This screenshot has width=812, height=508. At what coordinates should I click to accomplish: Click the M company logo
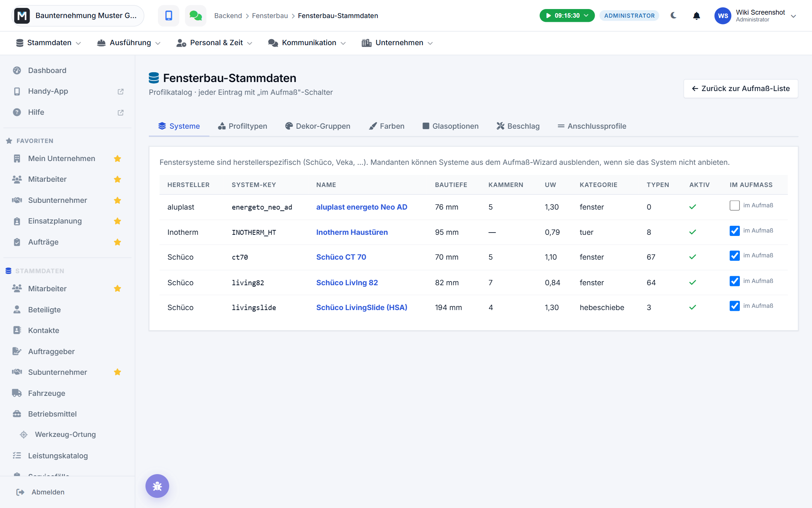[22, 15]
